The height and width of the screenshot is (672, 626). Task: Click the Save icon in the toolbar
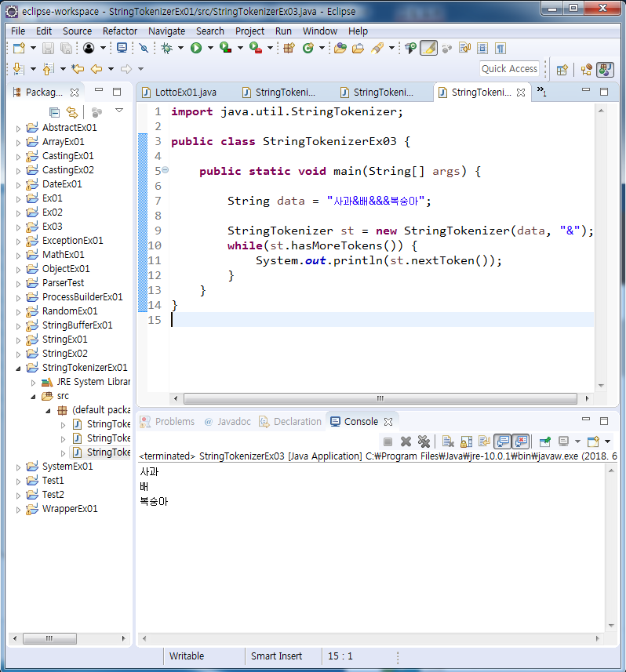pos(48,48)
